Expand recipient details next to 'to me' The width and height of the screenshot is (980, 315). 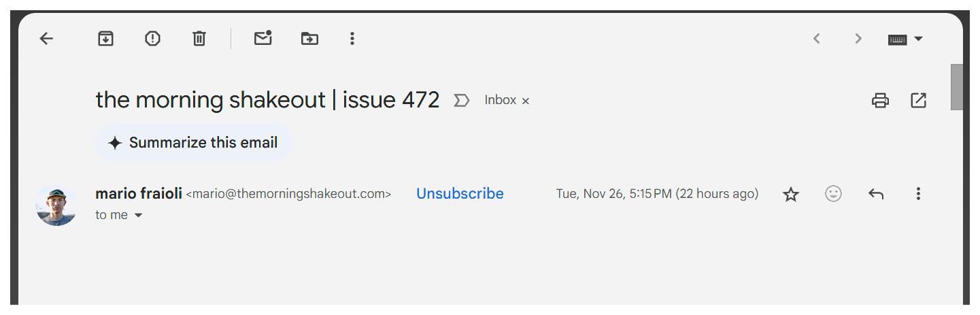(x=139, y=215)
